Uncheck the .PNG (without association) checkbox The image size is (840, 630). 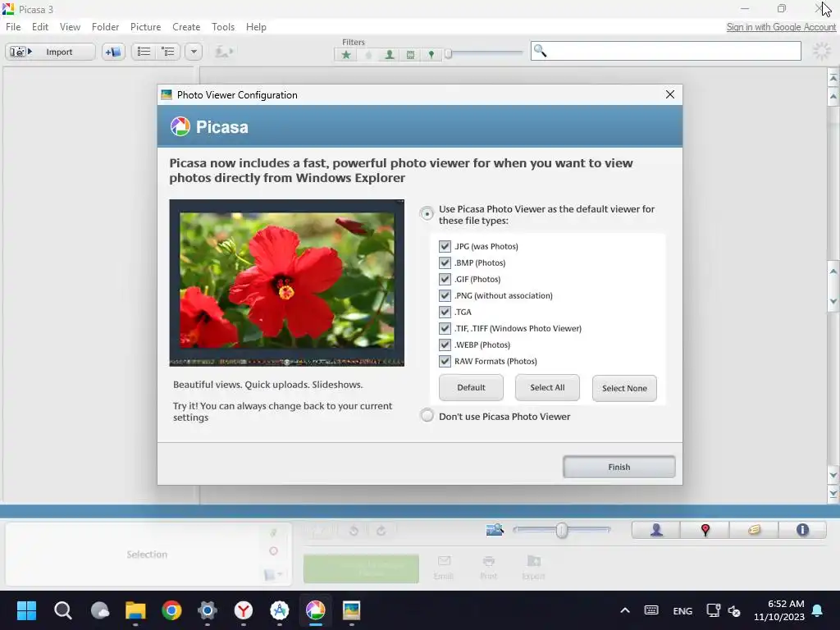coord(445,295)
